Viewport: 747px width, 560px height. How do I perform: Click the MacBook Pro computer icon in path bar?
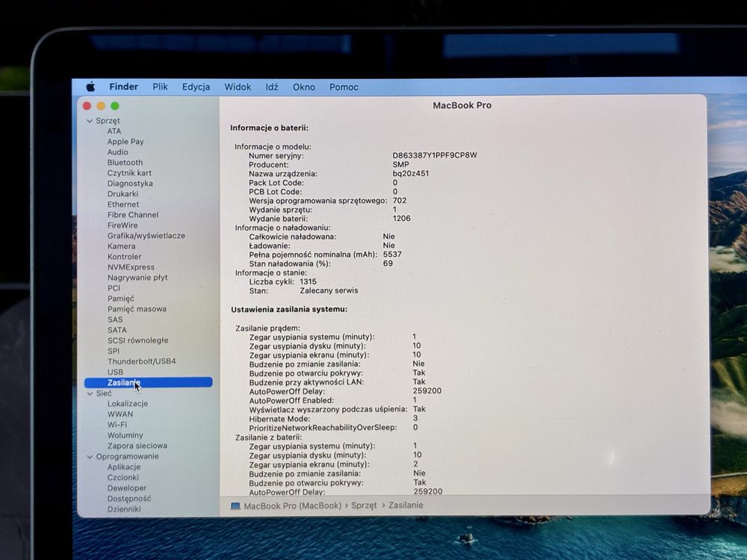point(235,505)
